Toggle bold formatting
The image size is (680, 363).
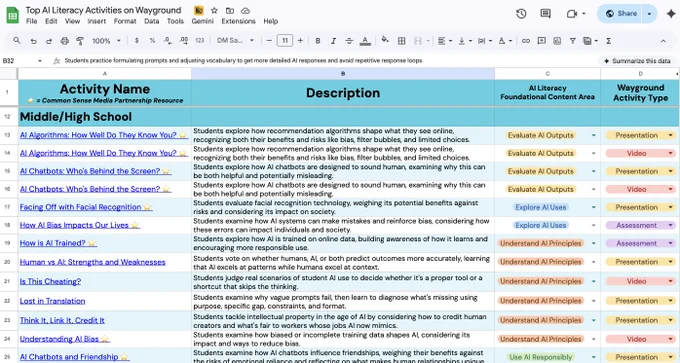pos(318,41)
